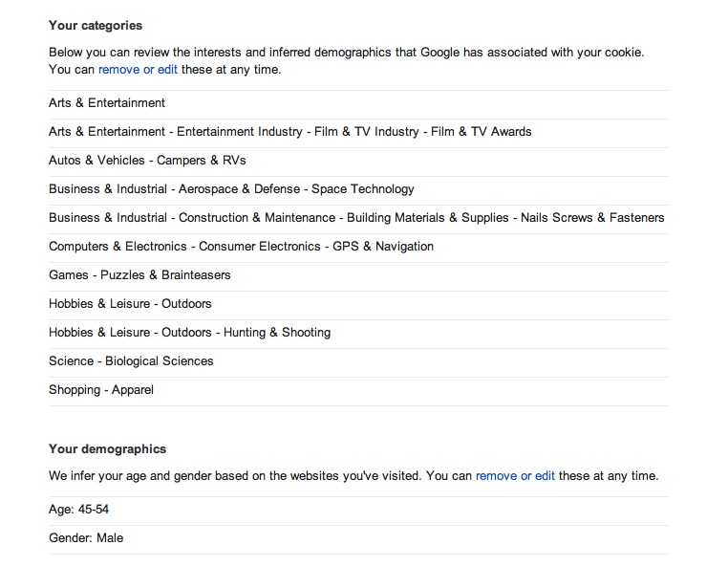Select the Arts & Entertainment category row
Image resolution: width=728 pixels, height=567 pixels.
[x=359, y=104]
